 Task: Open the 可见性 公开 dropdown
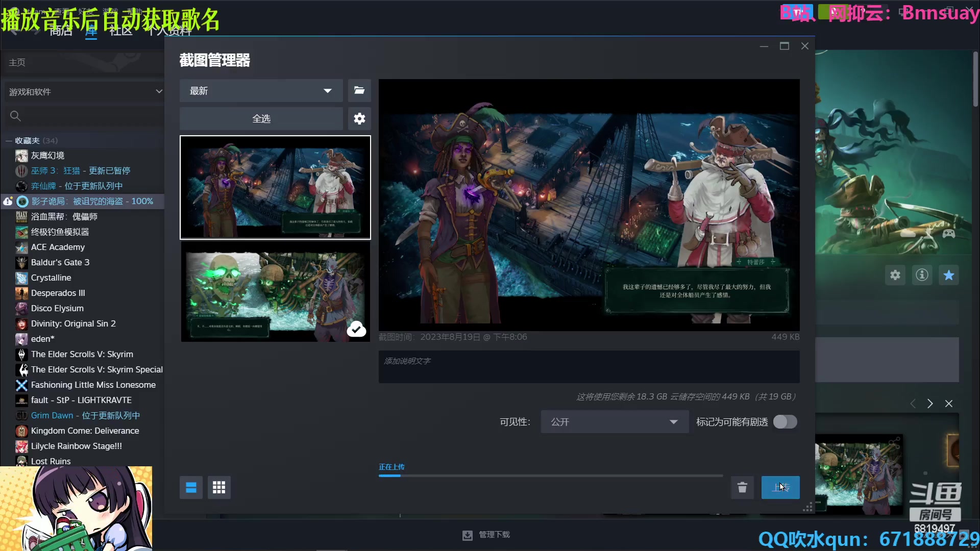(615, 422)
